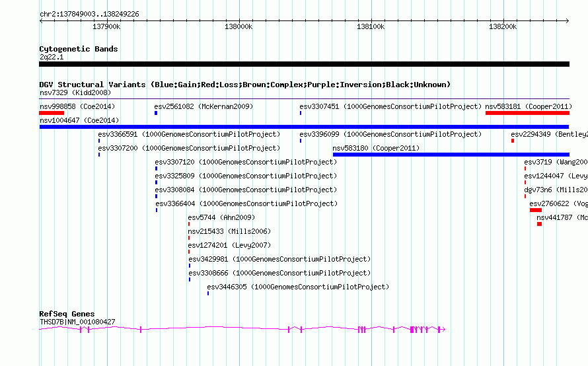
Task: Click the Cytogenetic Bands track title
Action: tap(79, 49)
